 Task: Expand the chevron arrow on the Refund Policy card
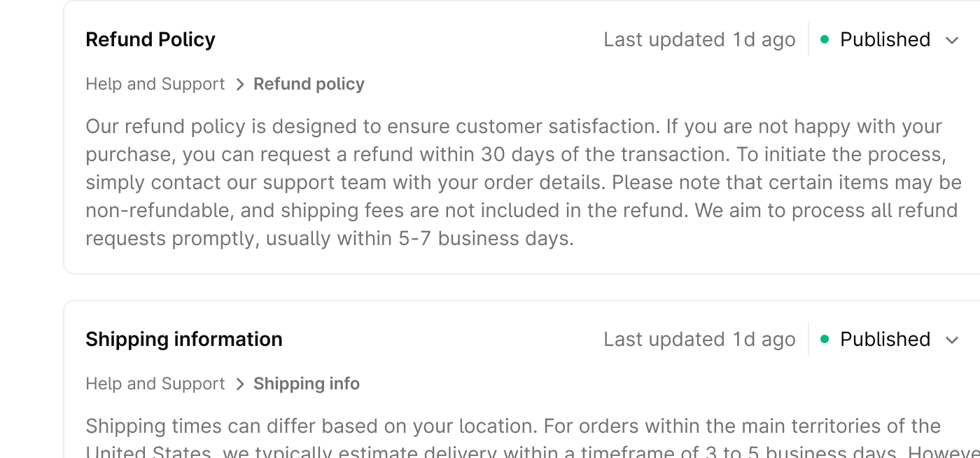point(951,41)
